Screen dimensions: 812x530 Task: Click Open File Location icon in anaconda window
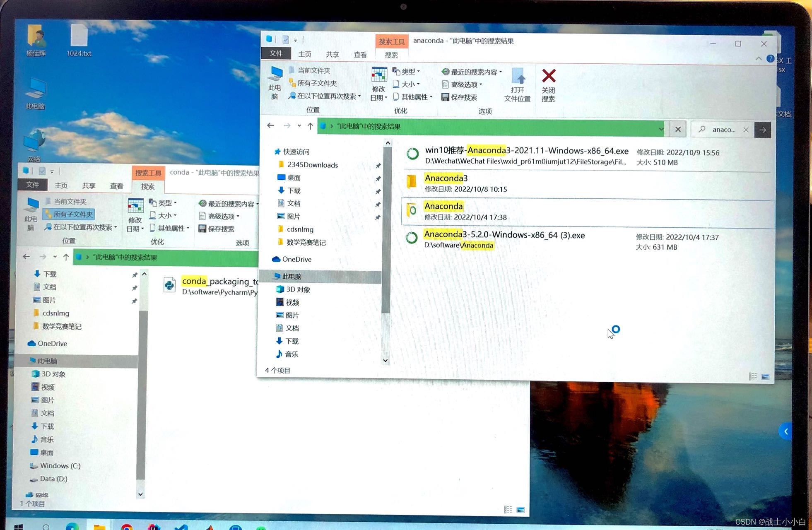click(518, 76)
